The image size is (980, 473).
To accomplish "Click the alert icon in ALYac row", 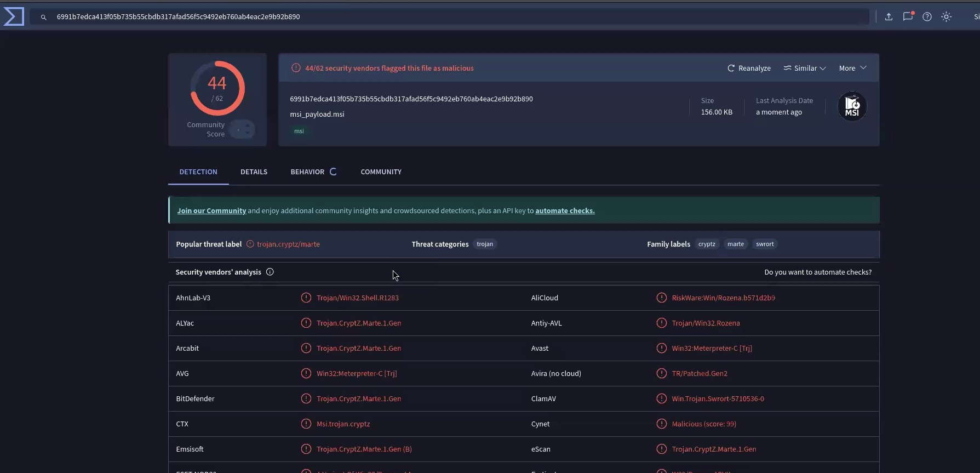I will click(306, 323).
